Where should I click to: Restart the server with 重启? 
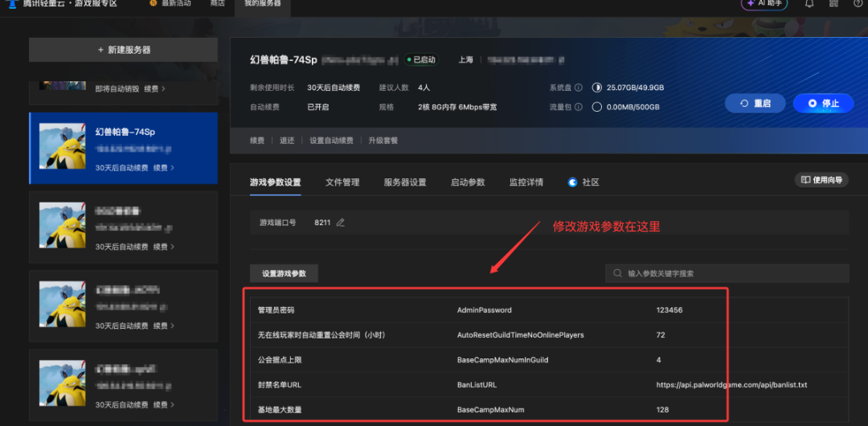[755, 104]
